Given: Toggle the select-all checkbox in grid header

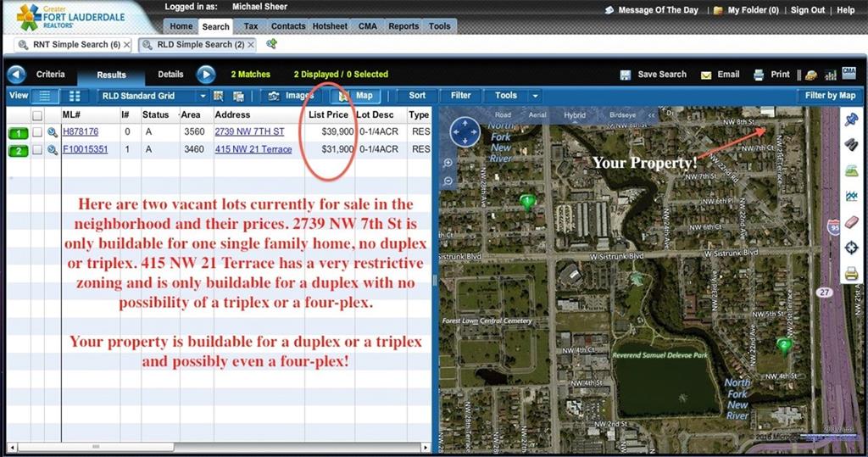Looking at the screenshot, I should point(37,114).
